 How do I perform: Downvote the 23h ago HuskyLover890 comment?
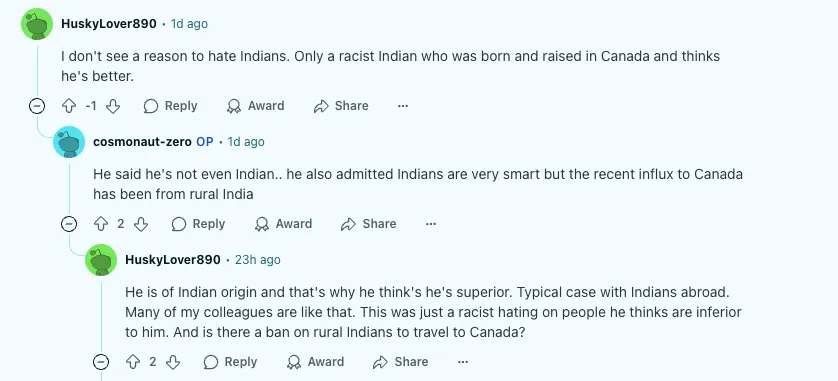point(173,362)
